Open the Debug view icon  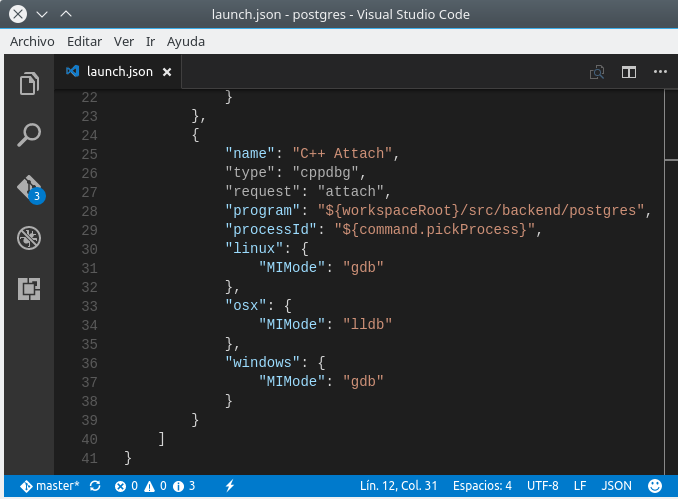tap(29, 238)
